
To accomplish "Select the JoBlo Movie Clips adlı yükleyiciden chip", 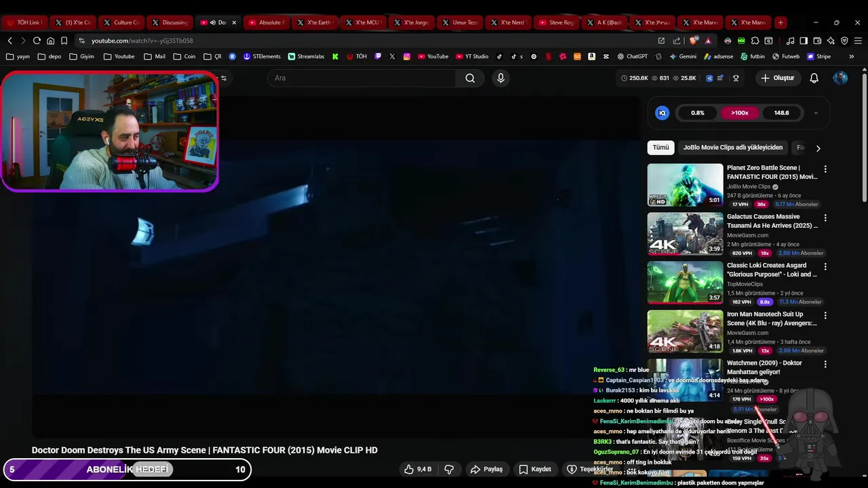I will [x=732, y=147].
